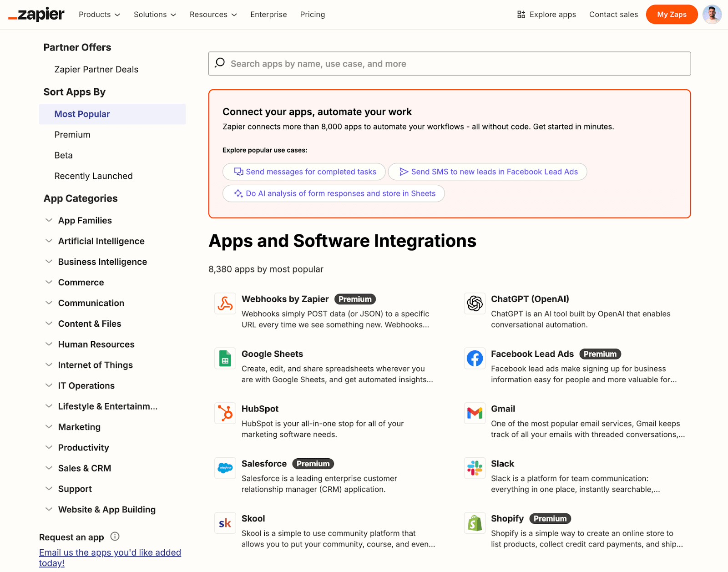The width and height of the screenshot is (728, 572).
Task: Open the Products dropdown menu
Action: [x=99, y=15]
